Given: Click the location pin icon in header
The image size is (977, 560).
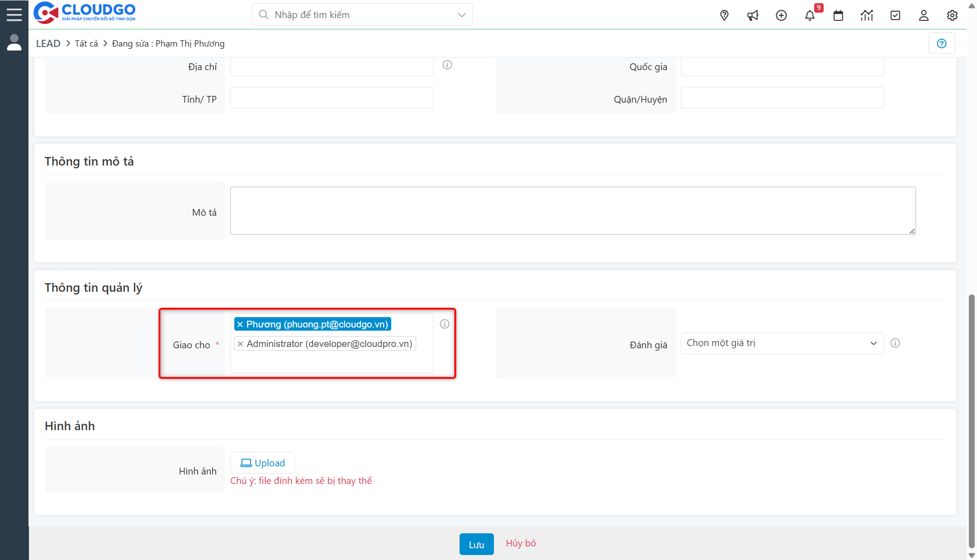Looking at the screenshot, I should pos(724,15).
